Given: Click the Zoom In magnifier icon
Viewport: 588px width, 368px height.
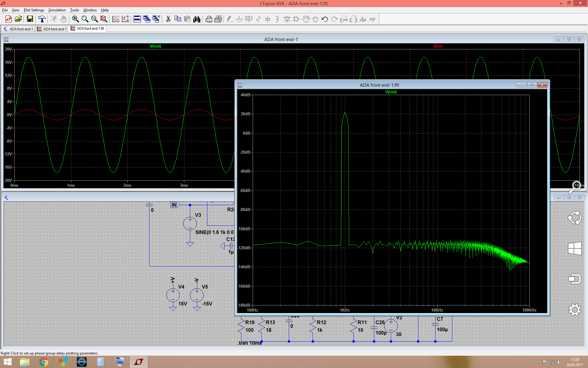Looking at the screenshot, I should [75, 19].
